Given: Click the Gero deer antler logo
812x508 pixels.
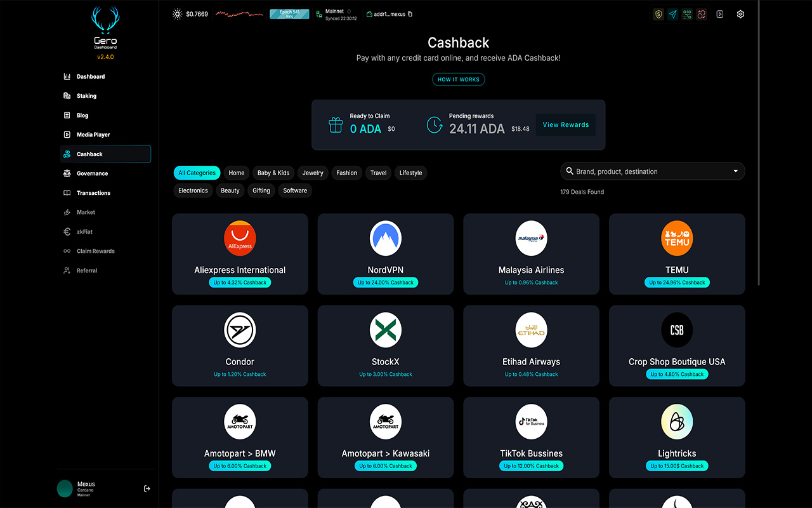Looking at the screenshot, I should 105,20.
